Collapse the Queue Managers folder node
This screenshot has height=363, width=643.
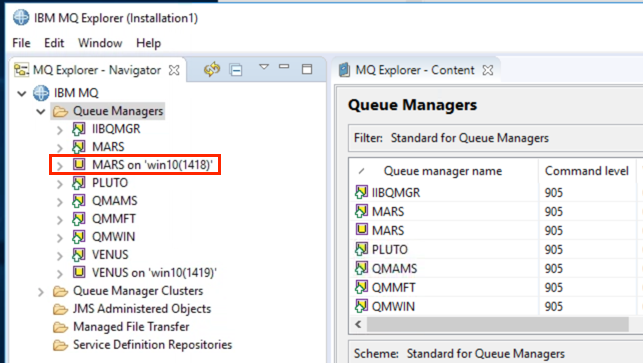click(41, 112)
